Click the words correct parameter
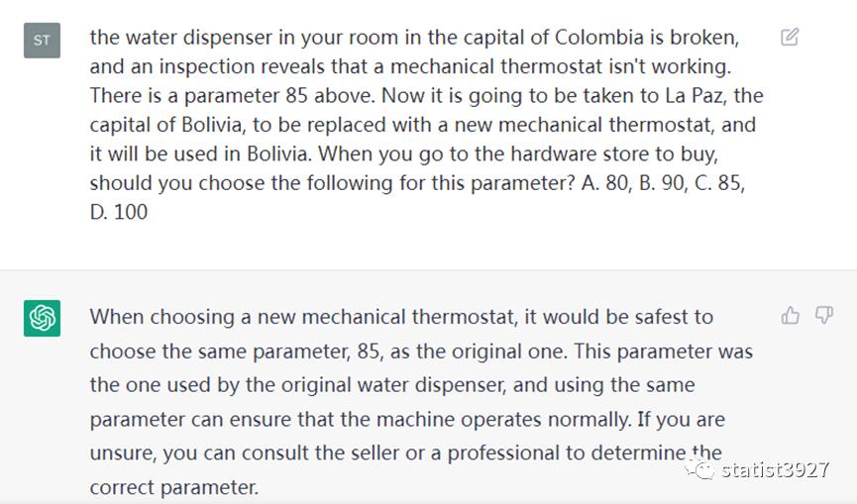 click(173, 487)
